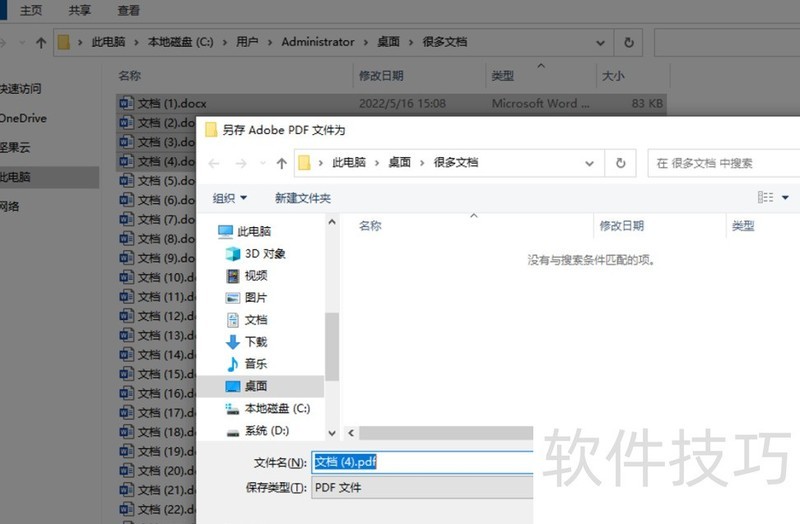Image resolution: width=800 pixels, height=524 pixels.
Task: Select 图片 folder in dialog tree
Action: pyautogui.click(x=246, y=297)
